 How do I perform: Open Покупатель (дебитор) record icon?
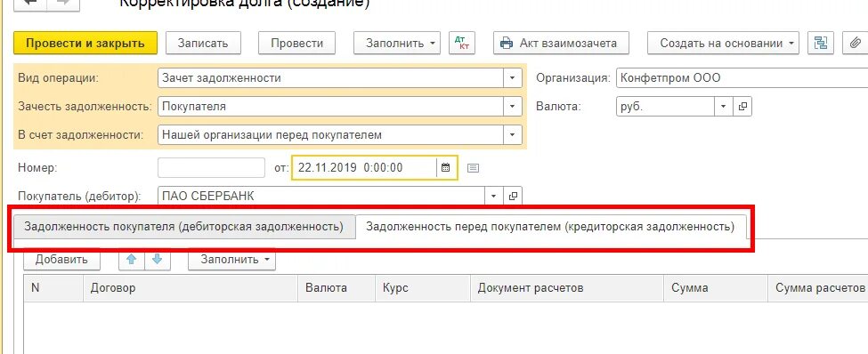[x=513, y=196]
